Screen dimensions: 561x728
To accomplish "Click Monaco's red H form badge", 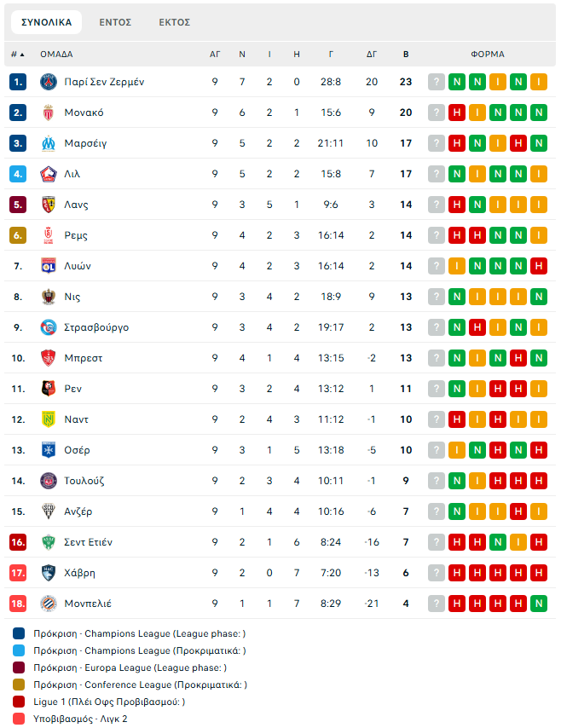I will pos(457,113).
